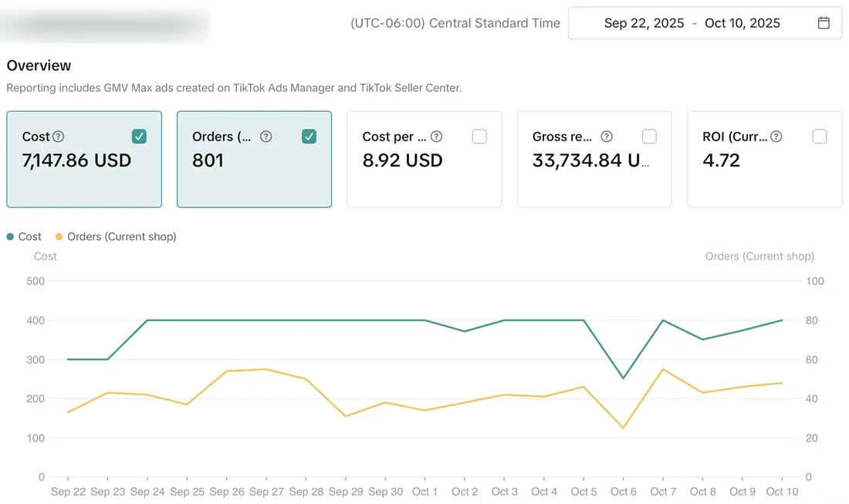Image resolution: width=849 pixels, height=504 pixels.
Task: Select the Cost 7,147.86 USD card
Action: click(84, 159)
